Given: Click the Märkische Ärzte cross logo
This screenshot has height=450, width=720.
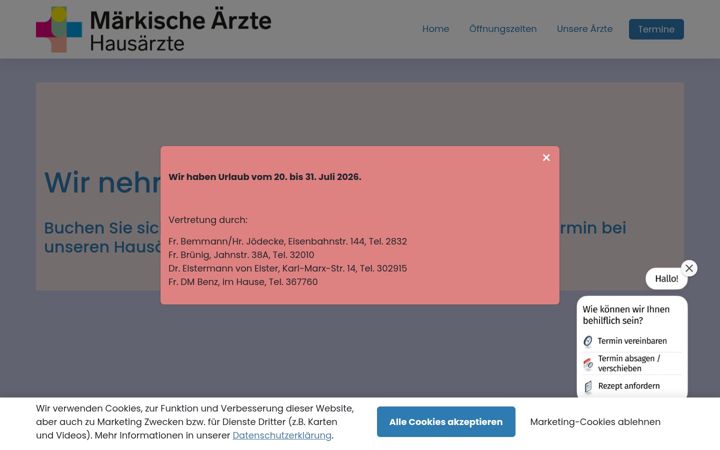Looking at the screenshot, I should pyautogui.click(x=59, y=29).
